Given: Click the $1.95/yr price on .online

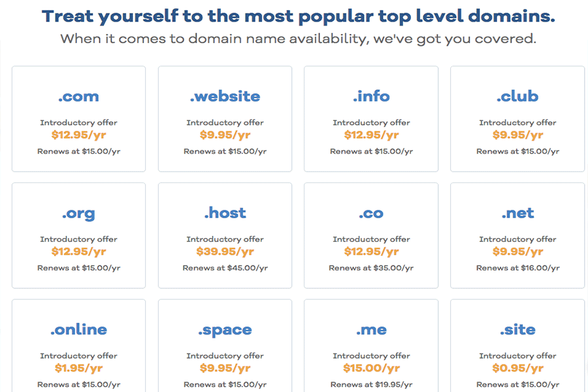Looking at the screenshot, I should [79, 368].
